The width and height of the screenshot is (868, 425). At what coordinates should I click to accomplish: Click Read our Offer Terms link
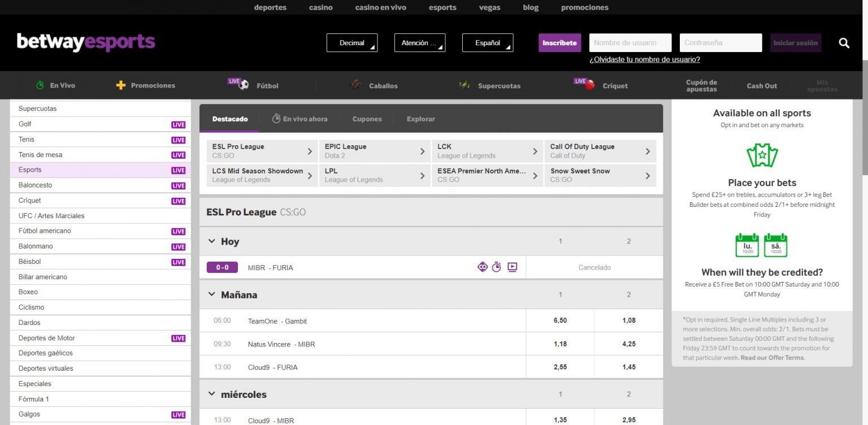coord(772,358)
